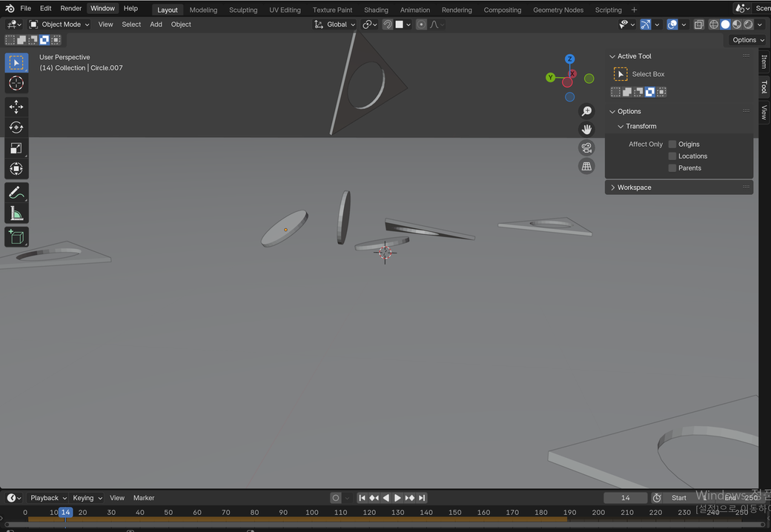Enable the Locations checkbox
The height and width of the screenshot is (532, 771).
click(x=672, y=156)
